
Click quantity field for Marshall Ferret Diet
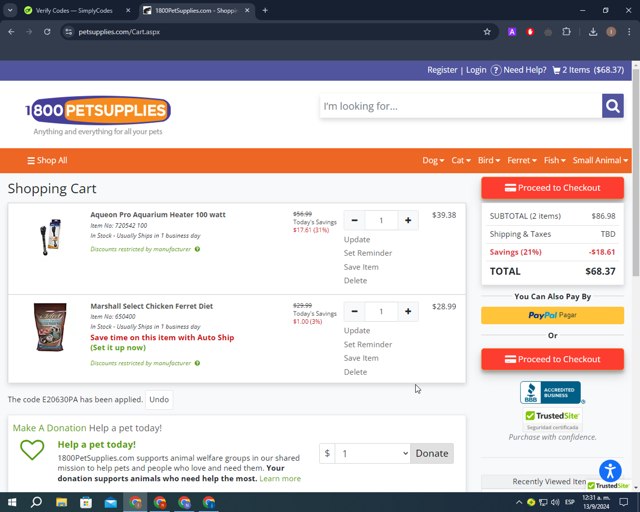[381, 312]
